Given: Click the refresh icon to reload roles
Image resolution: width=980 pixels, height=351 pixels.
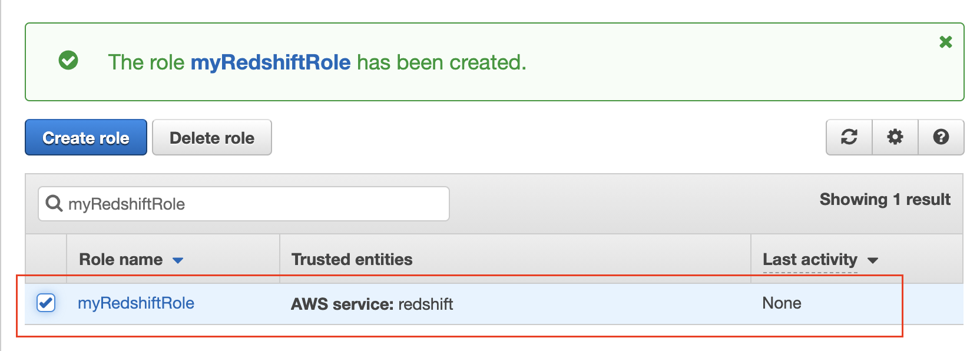Looking at the screenshot, I should tap(848, 137).
